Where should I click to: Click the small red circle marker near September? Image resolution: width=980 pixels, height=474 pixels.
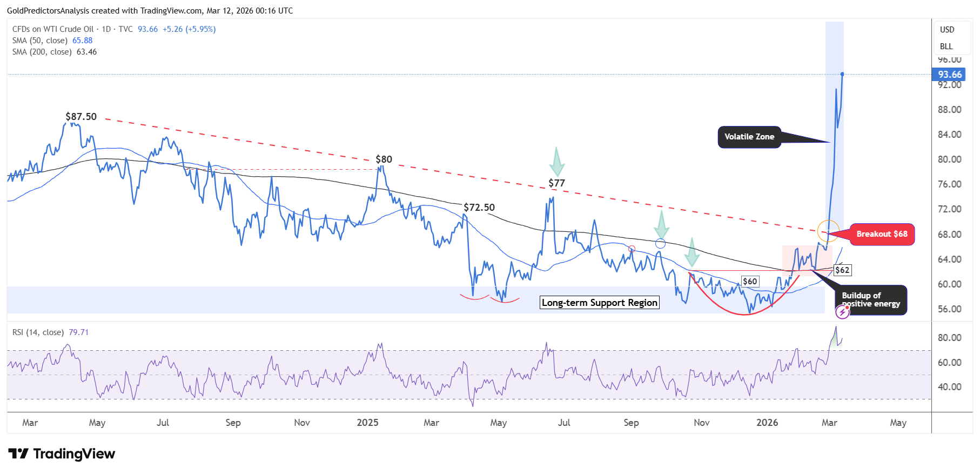tap(632, 249)
